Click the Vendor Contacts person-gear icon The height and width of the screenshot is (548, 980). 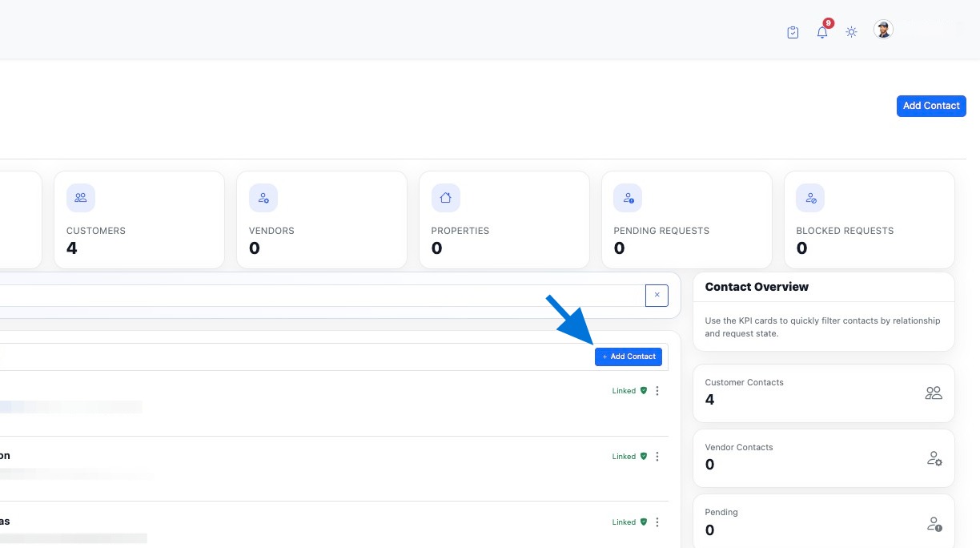coord(934,458)
